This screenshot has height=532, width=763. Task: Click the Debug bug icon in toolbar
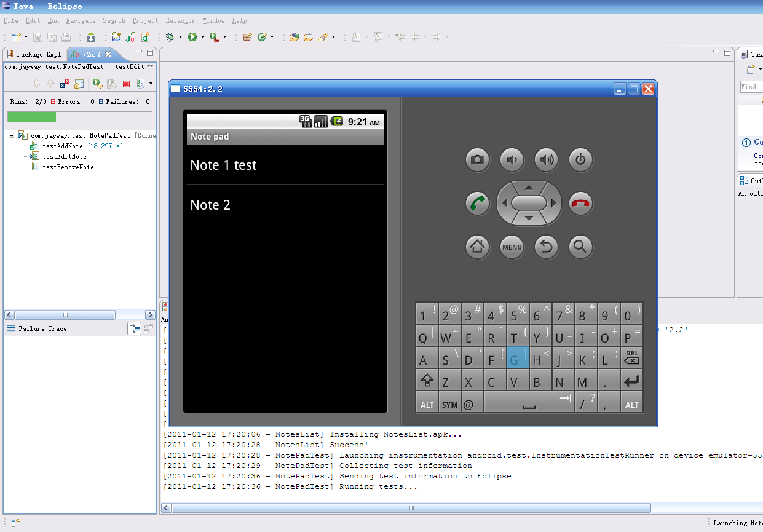pyautogui.click(x=170, y=37)
